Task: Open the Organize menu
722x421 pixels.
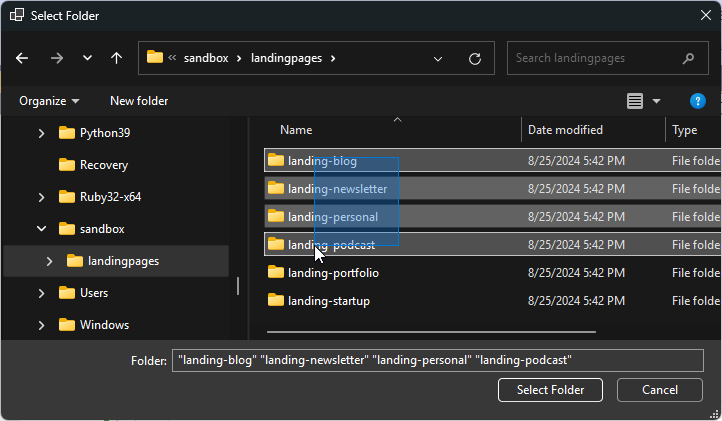Action: pyautogui.click(x=49, y=101)
